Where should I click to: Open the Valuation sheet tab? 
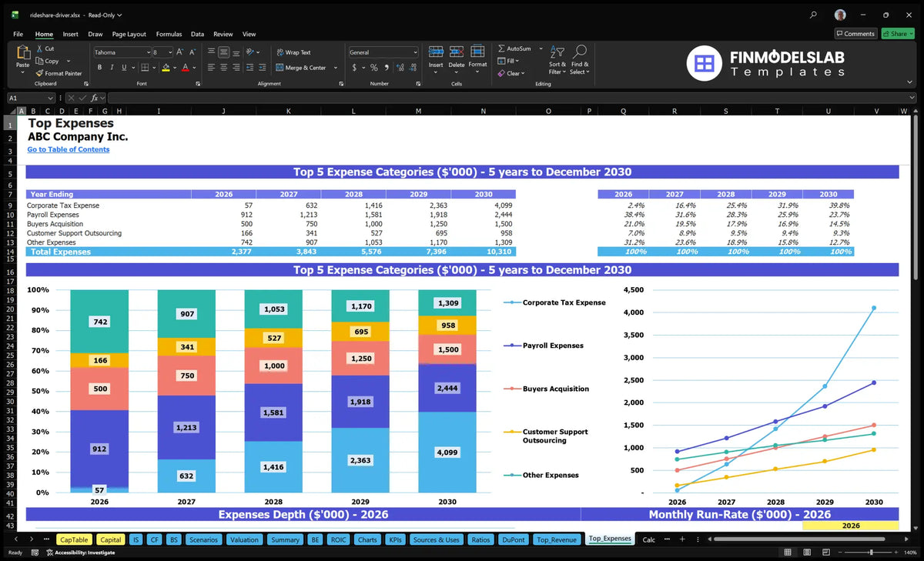245,539
